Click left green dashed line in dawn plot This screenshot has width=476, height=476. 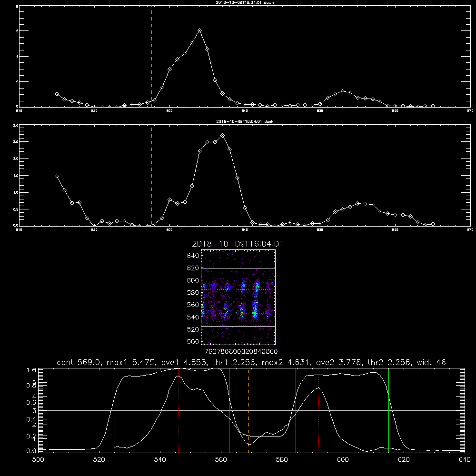(151, 57)
